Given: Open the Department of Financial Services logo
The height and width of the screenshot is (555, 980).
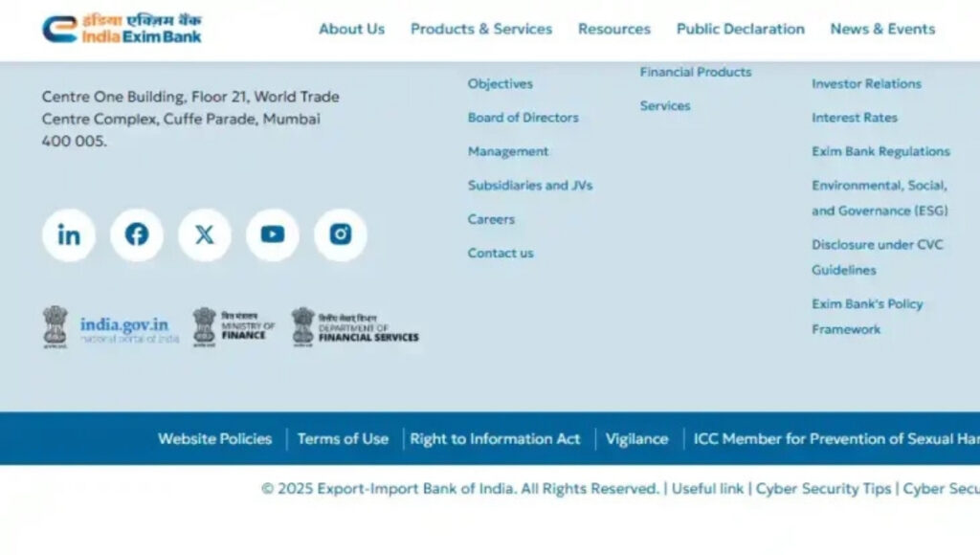Looking at the screenshot, I should pyautogui.click(x=355, y=327).
